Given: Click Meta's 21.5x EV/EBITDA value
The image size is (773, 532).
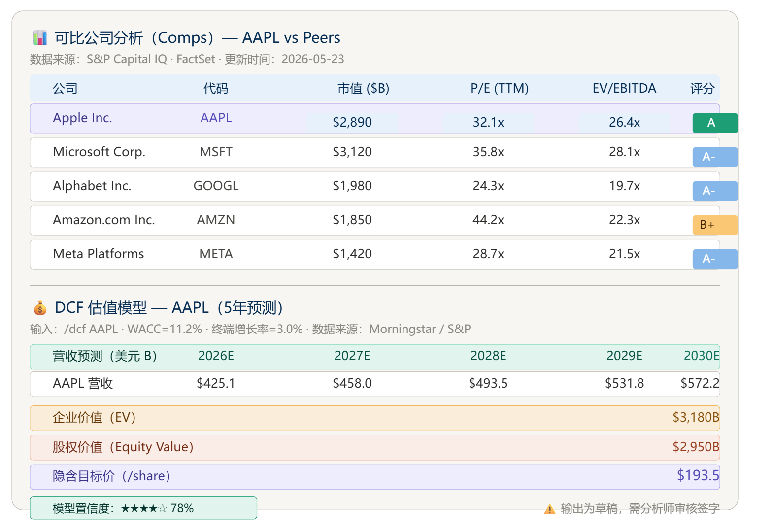Looking at the screenshot, I should [624, 254].
